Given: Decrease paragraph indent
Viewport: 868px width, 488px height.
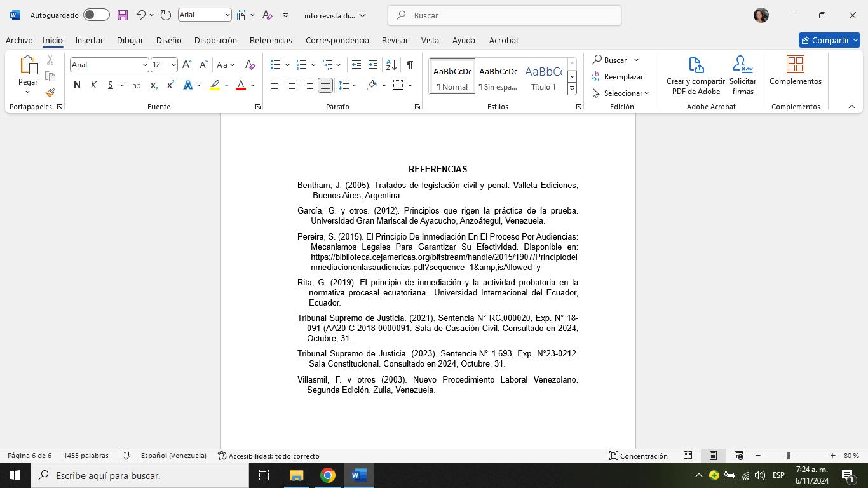Looking at the screenshot, I should pos(356,65).
